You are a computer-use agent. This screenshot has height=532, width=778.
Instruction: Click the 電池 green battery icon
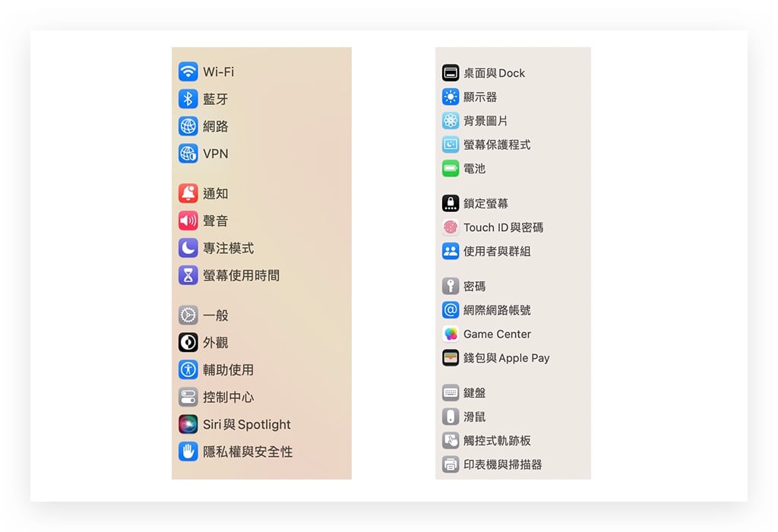(x=451, y=168)
